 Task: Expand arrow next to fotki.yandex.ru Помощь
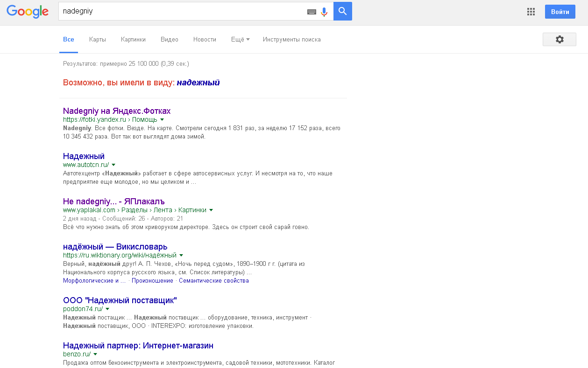pyautogui.click(x=162, y=120)
